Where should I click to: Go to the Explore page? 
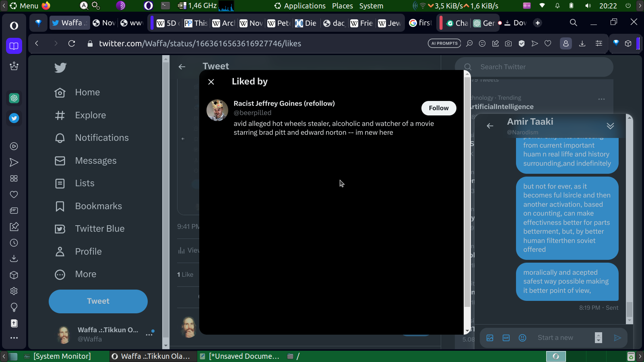[80, 115]
